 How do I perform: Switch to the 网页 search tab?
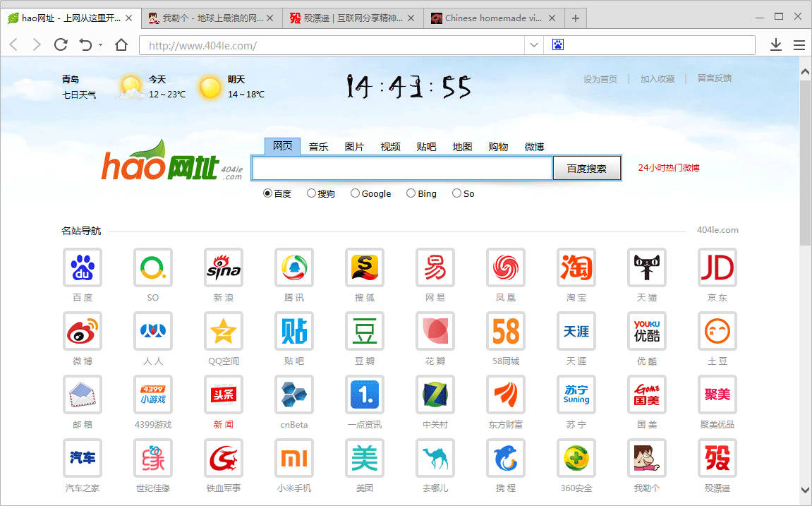click(282, 146)
